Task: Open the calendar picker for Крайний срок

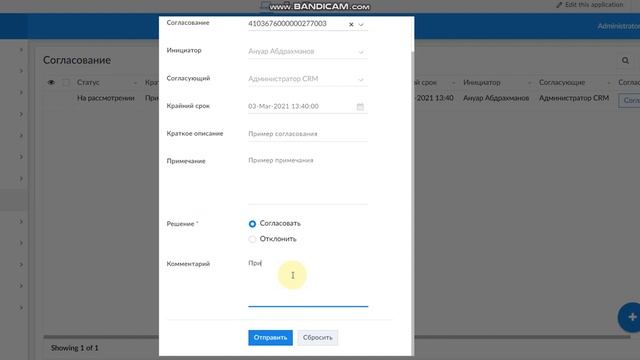Action: click(x=360, y=107)
